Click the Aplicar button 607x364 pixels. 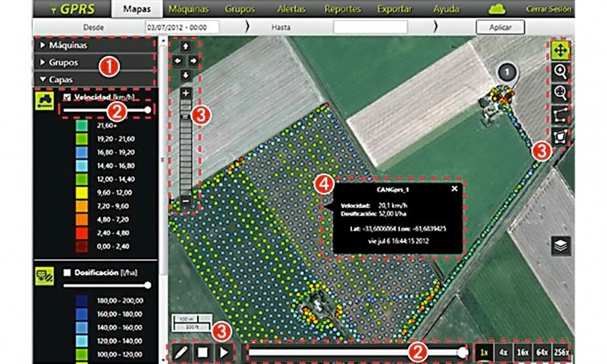tap(499, 28)
